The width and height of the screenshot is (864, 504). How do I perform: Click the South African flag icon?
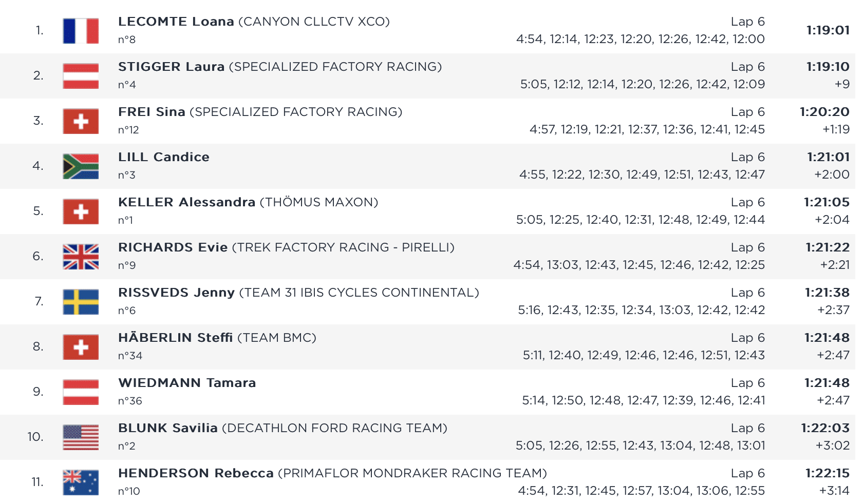tap(81, 166)
